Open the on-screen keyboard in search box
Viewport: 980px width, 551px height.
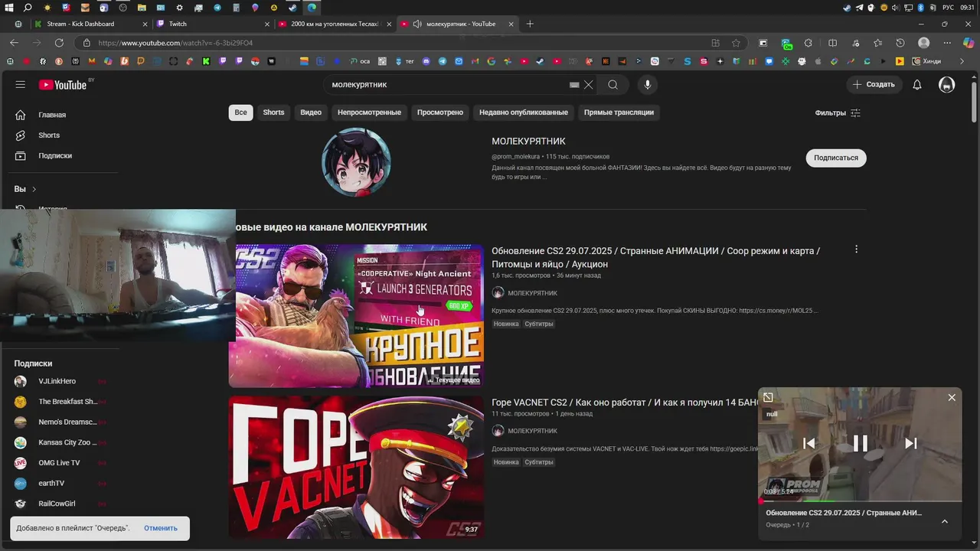[574, 85]
